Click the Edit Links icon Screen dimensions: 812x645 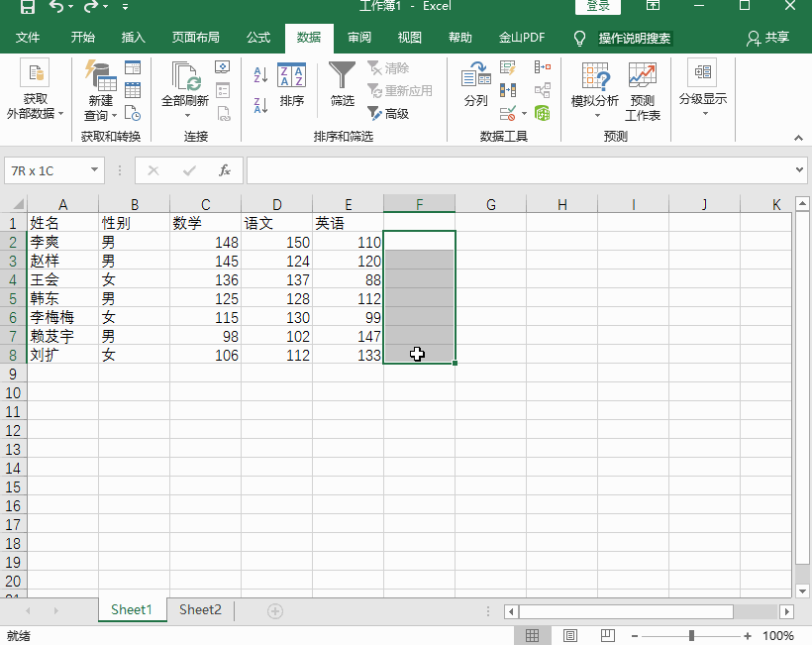point(223,113)
